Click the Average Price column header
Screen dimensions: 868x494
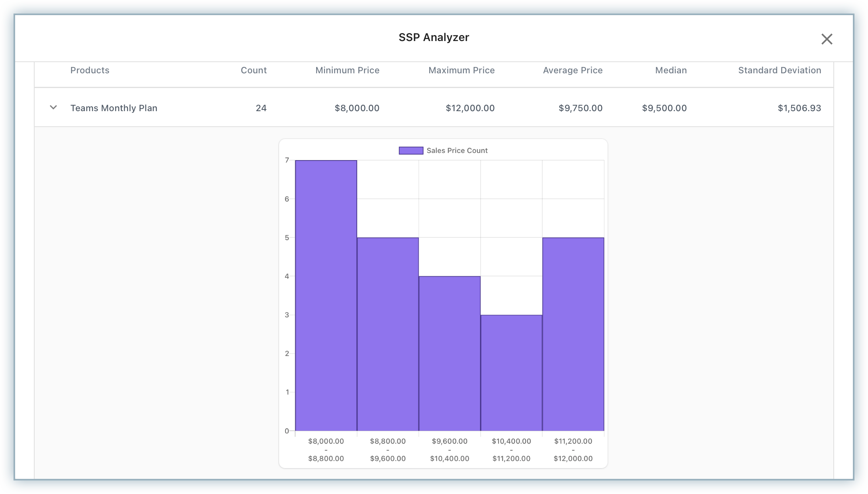(573, 71)
